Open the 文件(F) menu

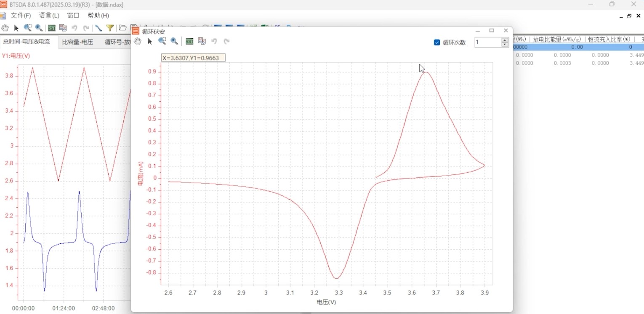click(x=21, y=16)
